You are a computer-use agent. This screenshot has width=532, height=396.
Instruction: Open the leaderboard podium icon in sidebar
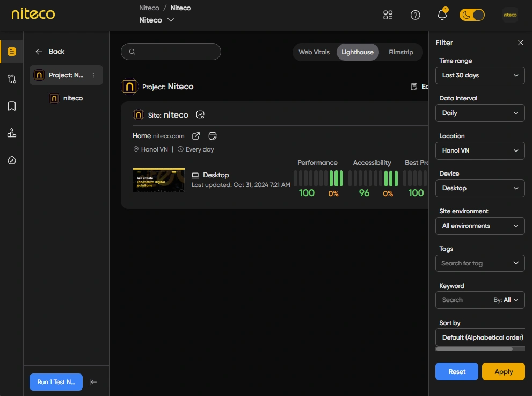[12, 133]
